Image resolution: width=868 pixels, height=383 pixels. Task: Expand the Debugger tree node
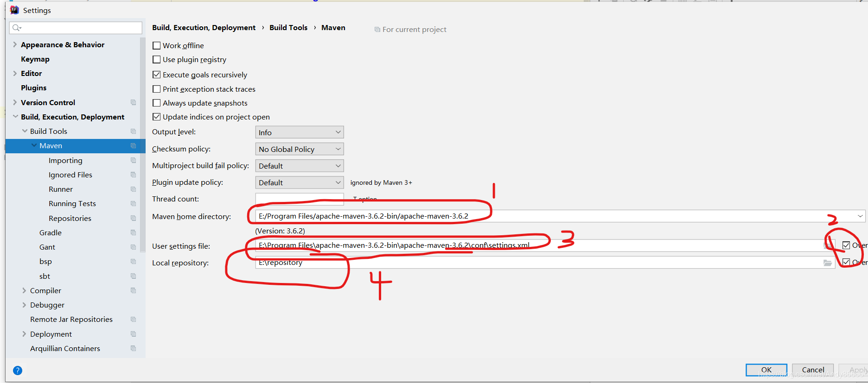coord(24,305)
